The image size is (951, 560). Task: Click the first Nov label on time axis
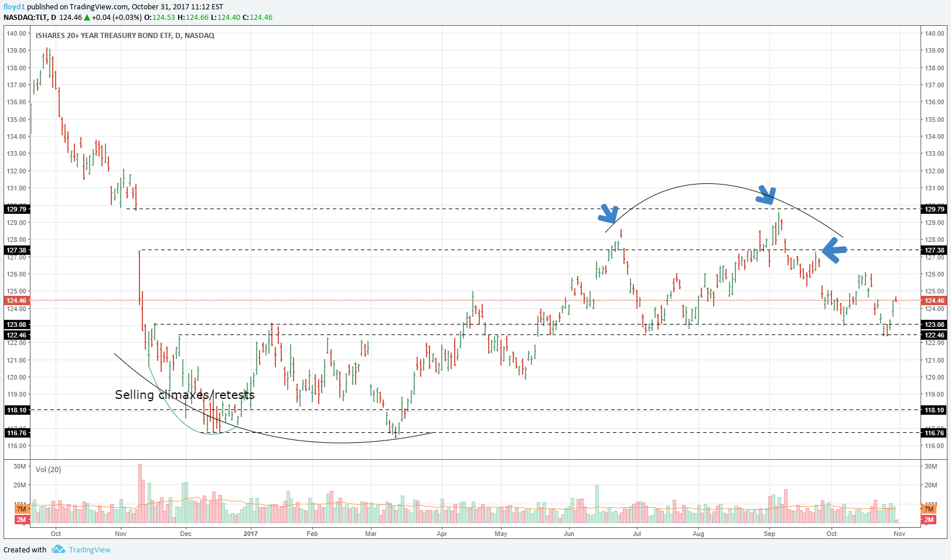(121, 534)
